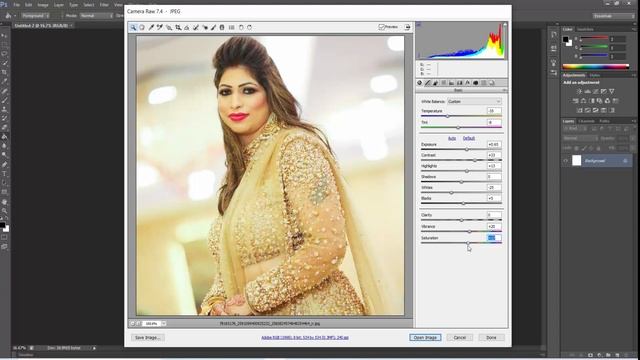
Task: Open Photoshop Image menu
Action: coord(43,5)
